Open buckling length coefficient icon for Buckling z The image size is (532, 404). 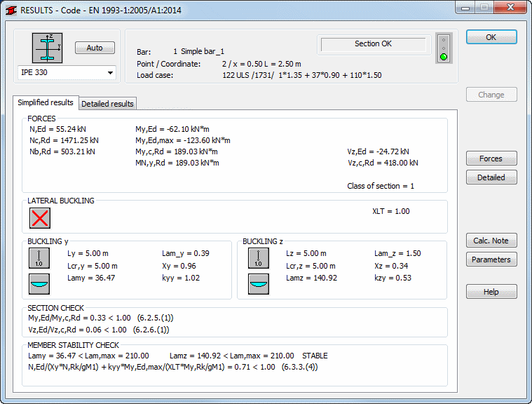pos(259,258)
